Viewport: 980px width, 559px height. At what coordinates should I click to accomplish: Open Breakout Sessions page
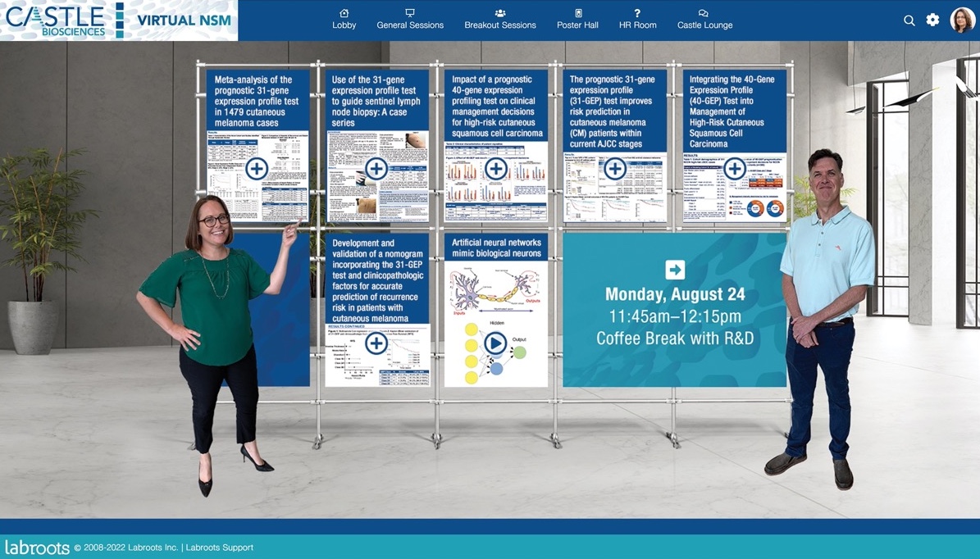click(500, 20)
